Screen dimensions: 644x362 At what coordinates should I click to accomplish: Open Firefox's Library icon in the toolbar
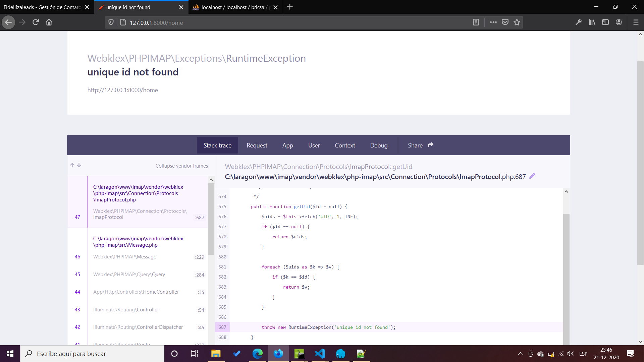pyautogui.click(x=592, y=22)
